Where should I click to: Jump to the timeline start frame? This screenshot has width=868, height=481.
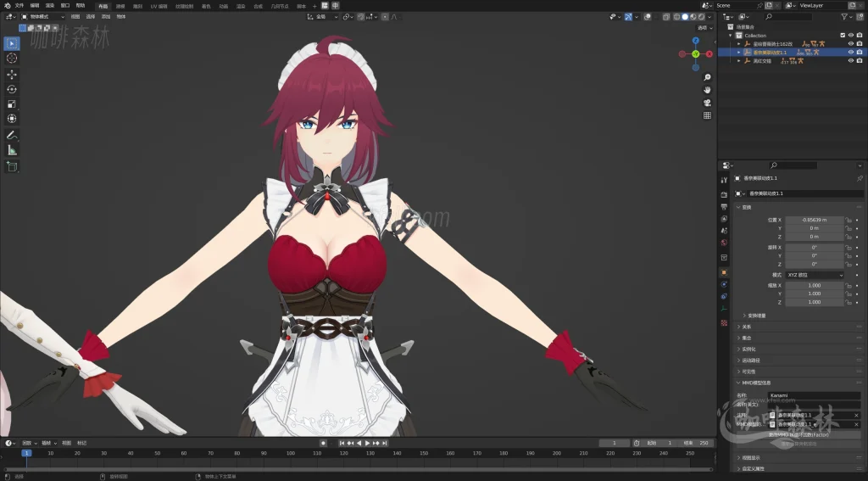[x=342, y=444]
